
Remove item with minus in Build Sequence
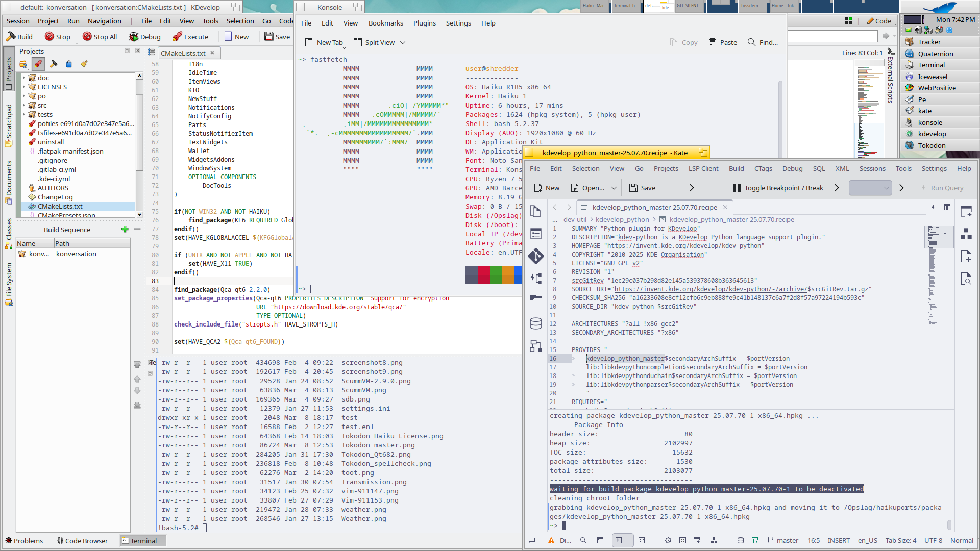(x=137, y=229)
